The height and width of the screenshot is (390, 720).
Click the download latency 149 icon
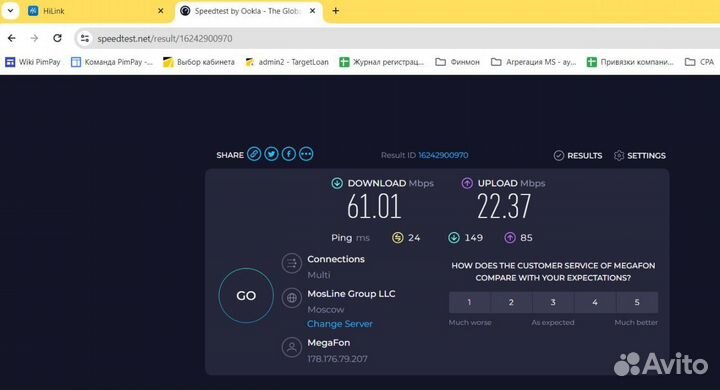pos(454,237)
